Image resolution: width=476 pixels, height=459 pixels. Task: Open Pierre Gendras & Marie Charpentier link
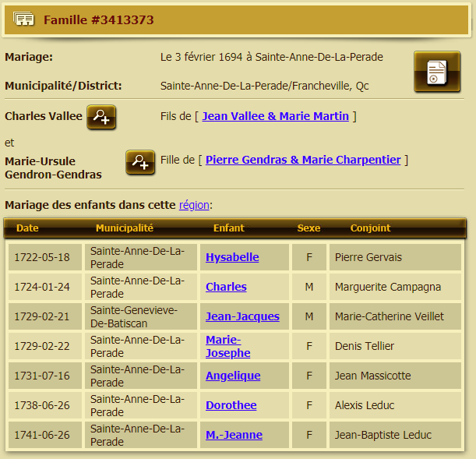click(303, 160)
